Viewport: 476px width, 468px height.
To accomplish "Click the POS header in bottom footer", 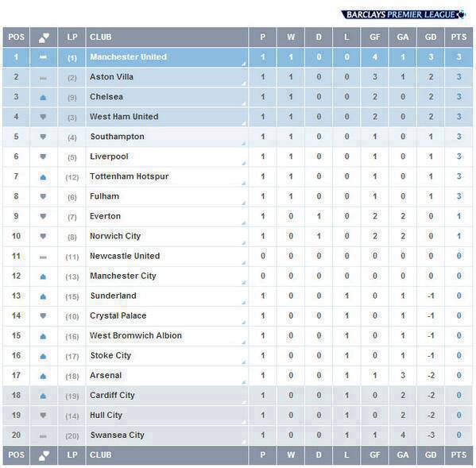I will point(16,455).
